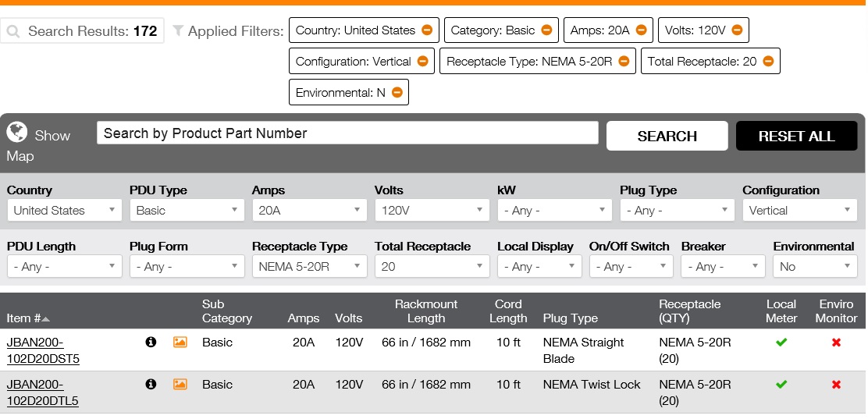Remove the Environmental: N filter tag

(x=397, y=93)
